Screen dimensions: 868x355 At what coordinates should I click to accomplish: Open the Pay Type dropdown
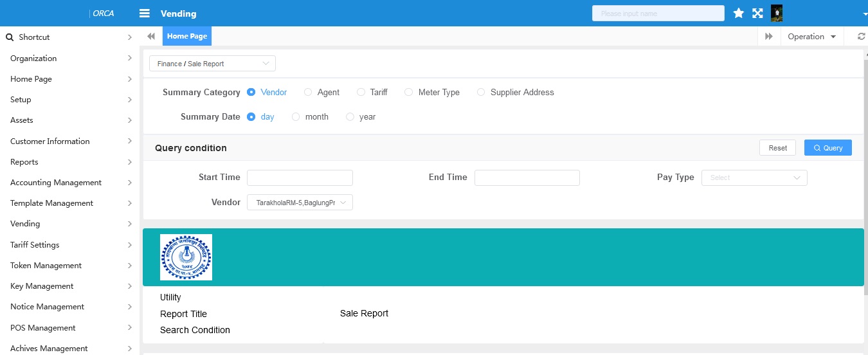tap(754, 177)
